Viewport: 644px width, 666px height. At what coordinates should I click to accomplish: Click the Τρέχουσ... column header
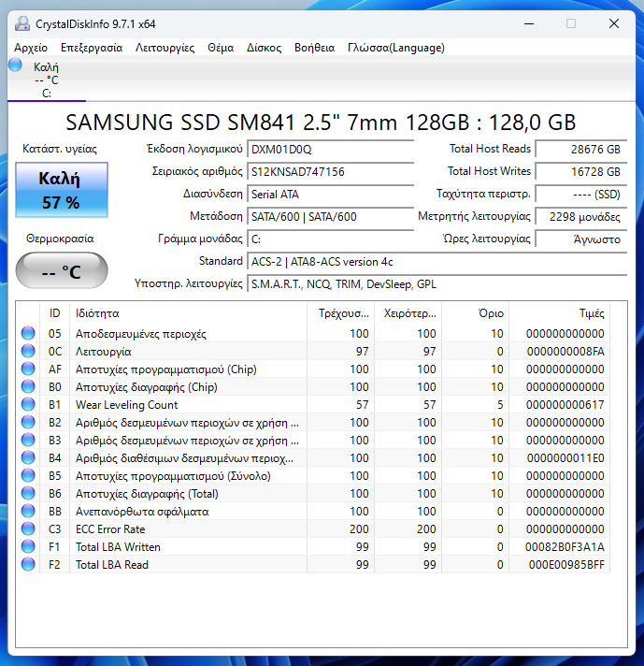pos(340,313)
